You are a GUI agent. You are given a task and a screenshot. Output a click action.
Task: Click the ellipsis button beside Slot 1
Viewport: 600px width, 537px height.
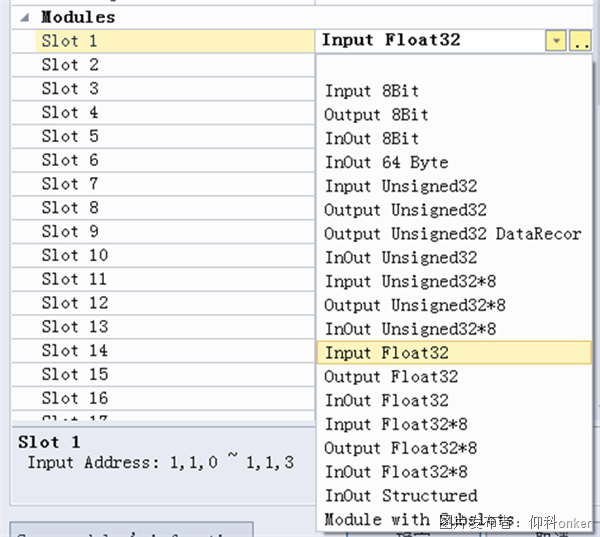click(581, 41)
